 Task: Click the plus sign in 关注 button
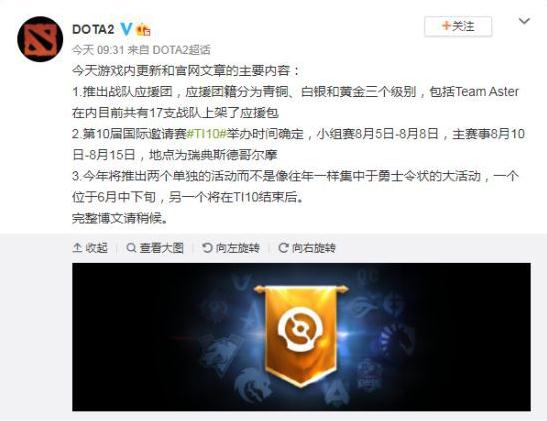point(446,25)
